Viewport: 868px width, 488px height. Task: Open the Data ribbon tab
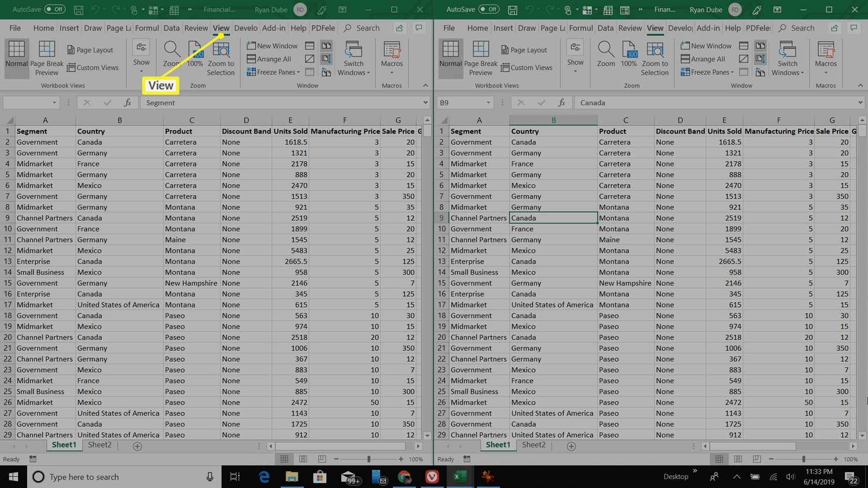(x=171, y=27)
